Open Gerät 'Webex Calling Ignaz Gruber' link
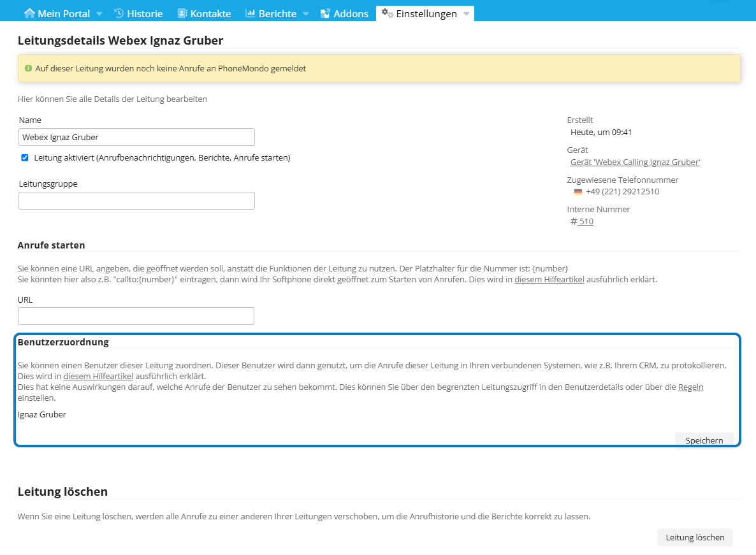 click(x=635, y=162)
